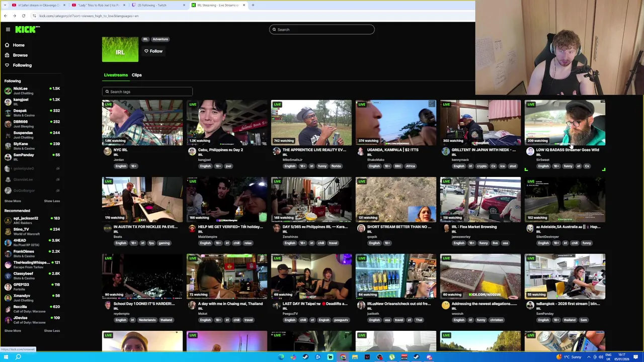Open the taskbar volume speaker icon
644x362 pixels.
click(x=601, y=357)
